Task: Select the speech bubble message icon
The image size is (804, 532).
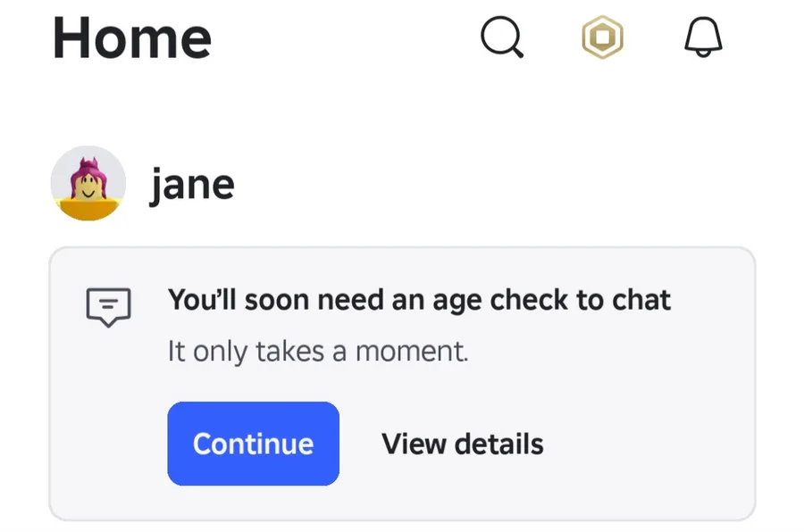Action: [108, 306]
